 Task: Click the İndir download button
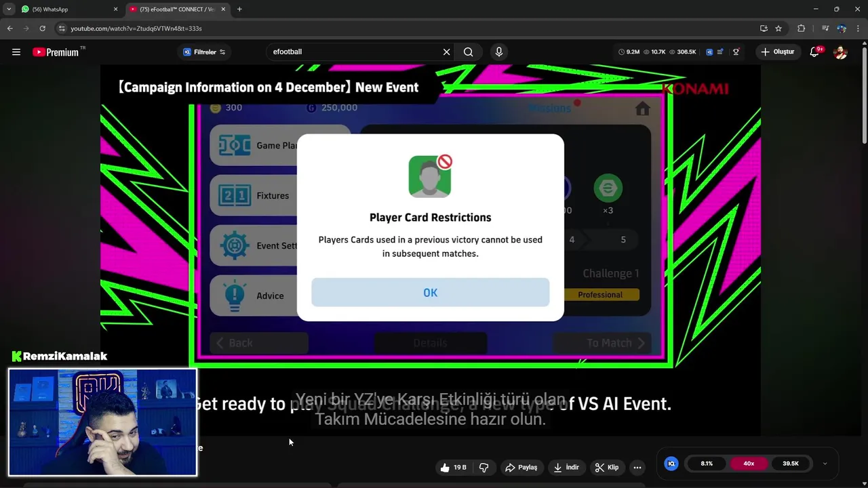(566, 467)
